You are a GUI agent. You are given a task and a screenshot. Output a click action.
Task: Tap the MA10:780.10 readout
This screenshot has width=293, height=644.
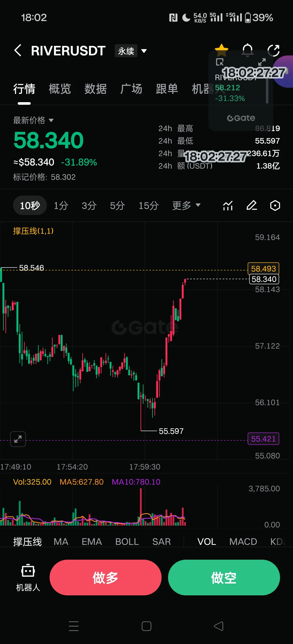point(136,482)
